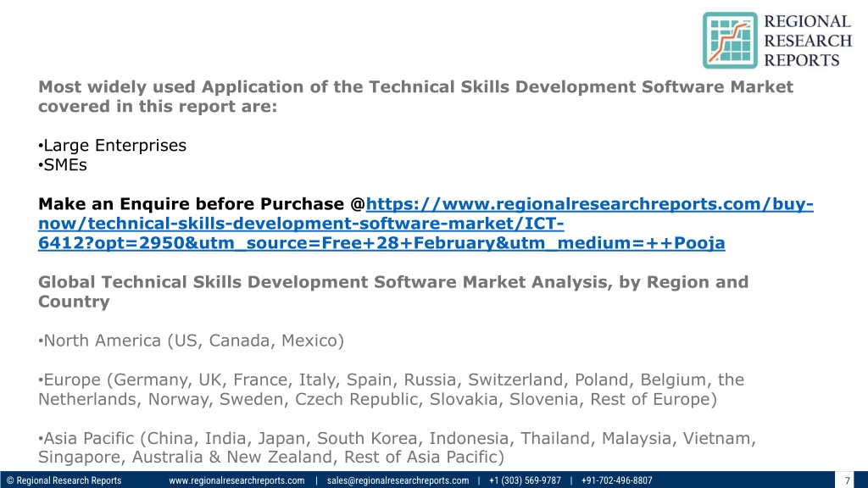The width and height of the screenshot is (868, 488).
Task: Select the 'Large Enterprises' bullet
Action: [x=113, y=146]
